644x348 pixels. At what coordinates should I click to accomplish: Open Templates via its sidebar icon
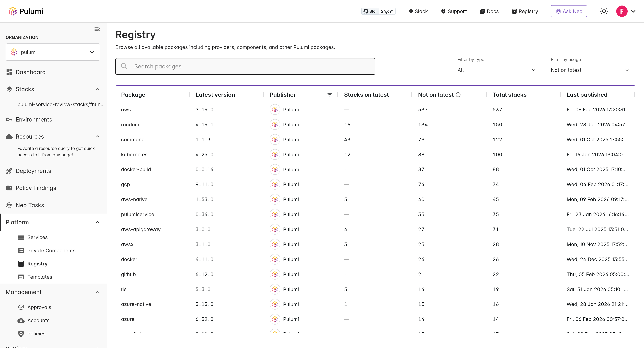coord(21,277)
